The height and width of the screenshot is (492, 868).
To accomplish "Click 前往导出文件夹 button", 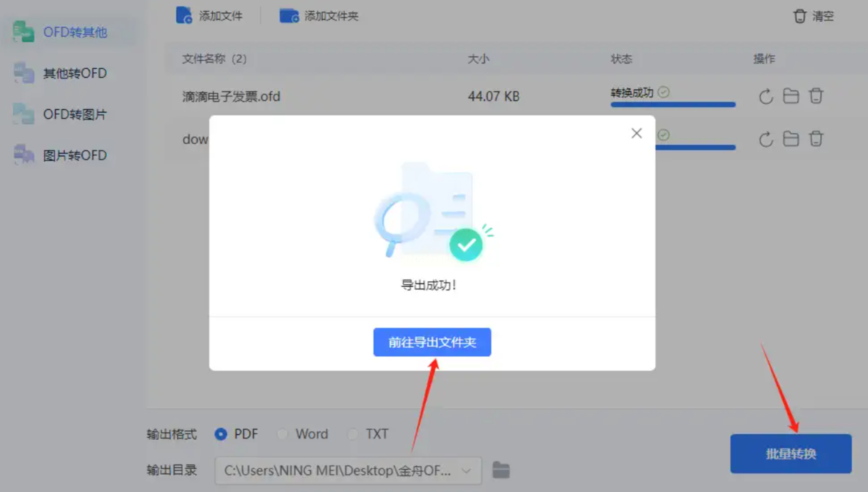I will [432, 342].
